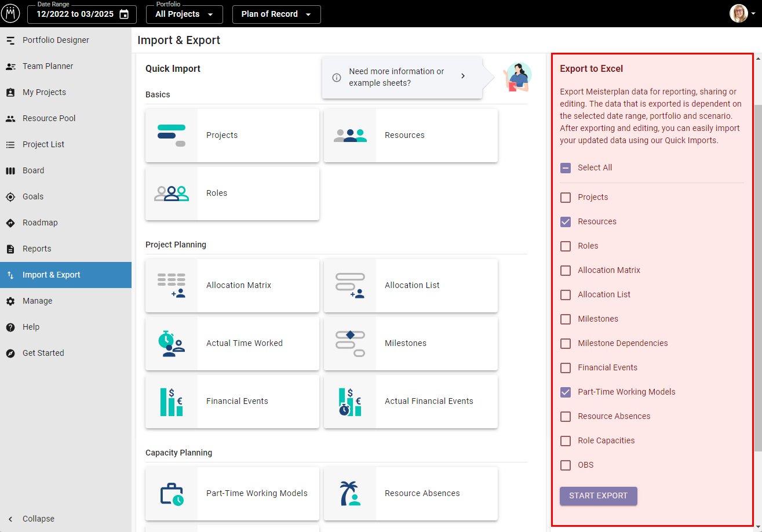Image resolution: width=762 pixels, height=532 pixels.
Task: Open user profile avatar
Action: click(738, 13)
